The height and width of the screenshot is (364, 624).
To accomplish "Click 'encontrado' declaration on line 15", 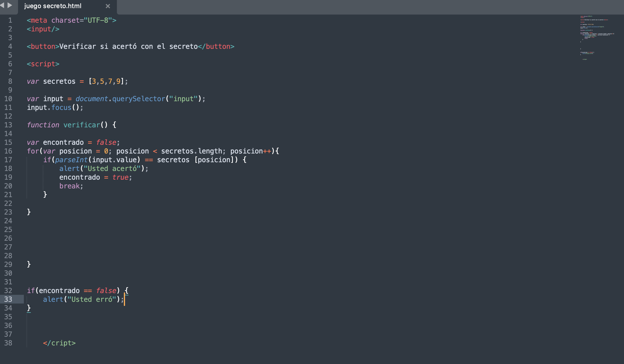I will pos(63,142).
